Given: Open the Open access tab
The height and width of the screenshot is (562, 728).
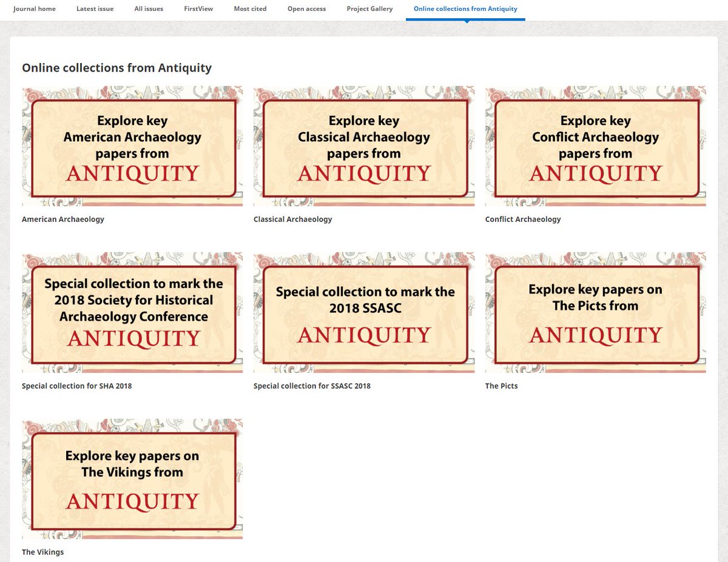Looking at the screenshot, I should click(306, 9).
